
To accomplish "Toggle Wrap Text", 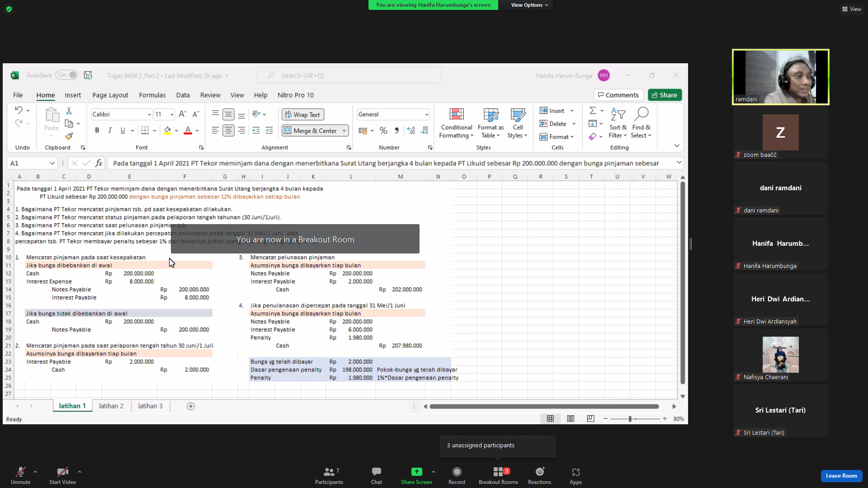I will click(x=302, y=115).
